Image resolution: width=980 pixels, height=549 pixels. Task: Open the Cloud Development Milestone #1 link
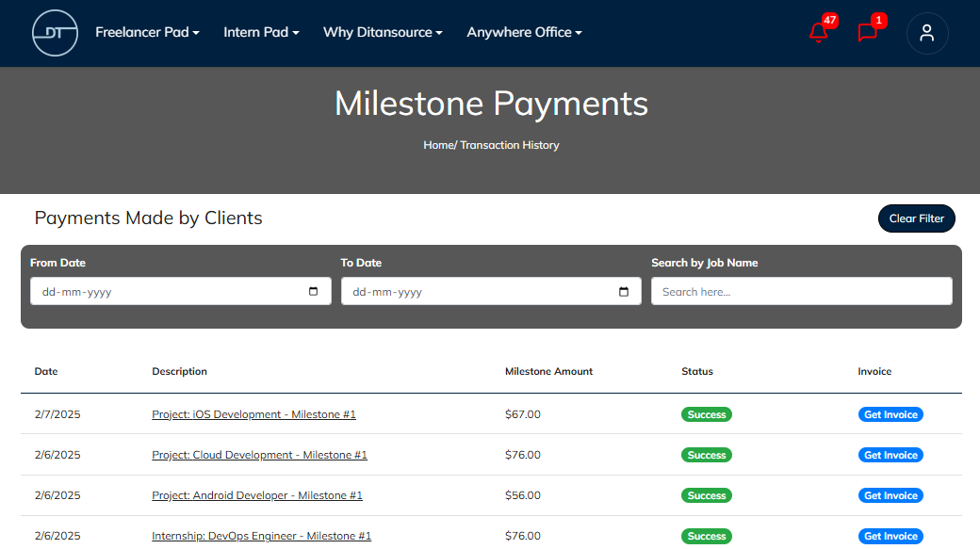click(x=259, y=455)
